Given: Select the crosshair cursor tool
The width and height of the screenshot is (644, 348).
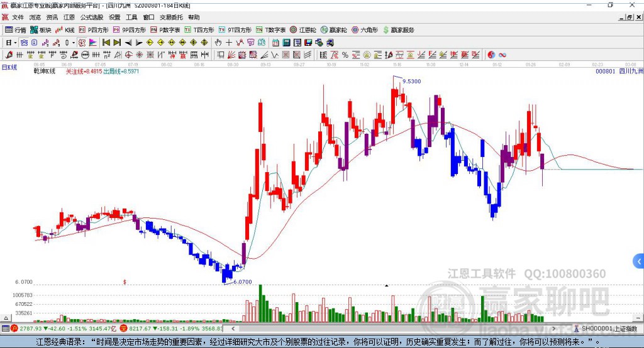Looking at the screenshot, I should pos(229,43).
